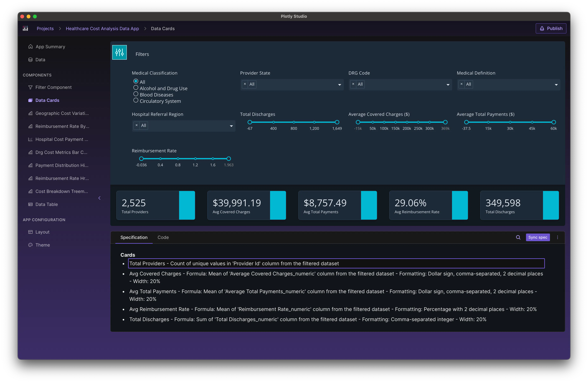
Task: Open Theme configuration
Action: [x=39, y=245]
